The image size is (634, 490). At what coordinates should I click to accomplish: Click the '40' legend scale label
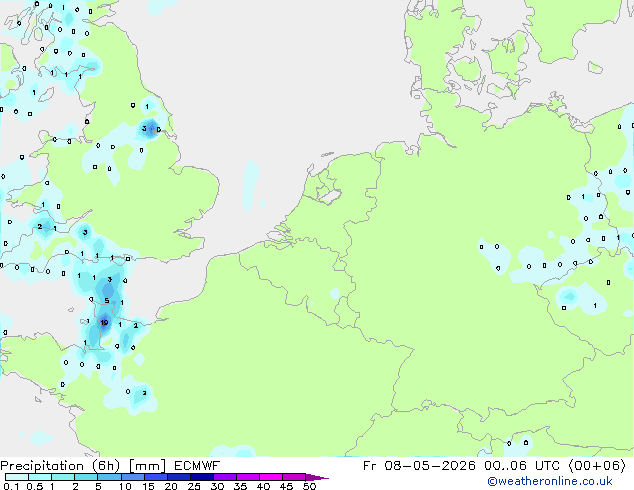click(263, 486)
